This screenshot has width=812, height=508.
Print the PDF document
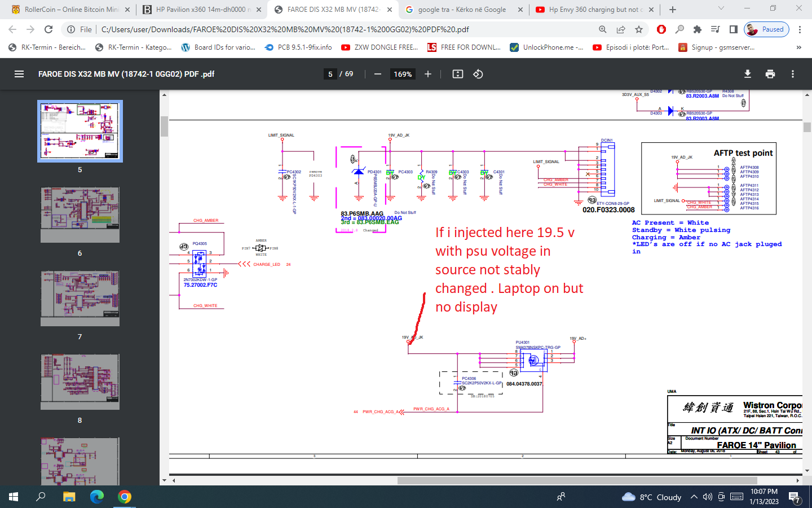770,74
